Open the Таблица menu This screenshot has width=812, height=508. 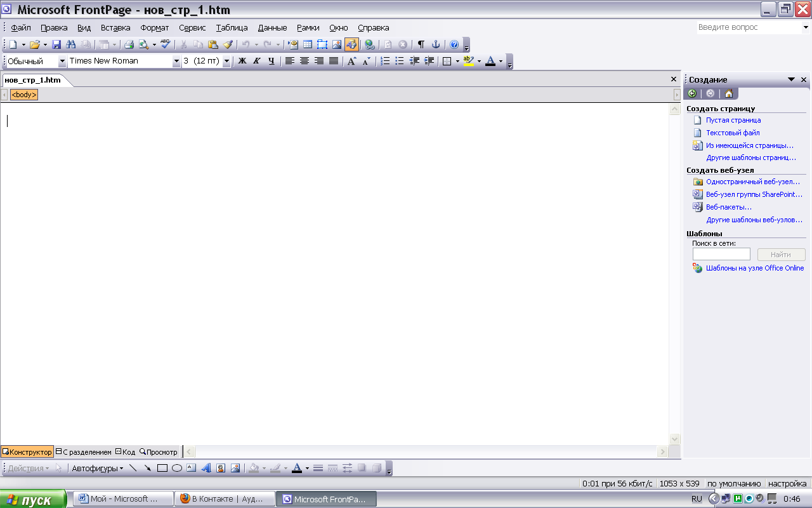click(x=232, y=27)
